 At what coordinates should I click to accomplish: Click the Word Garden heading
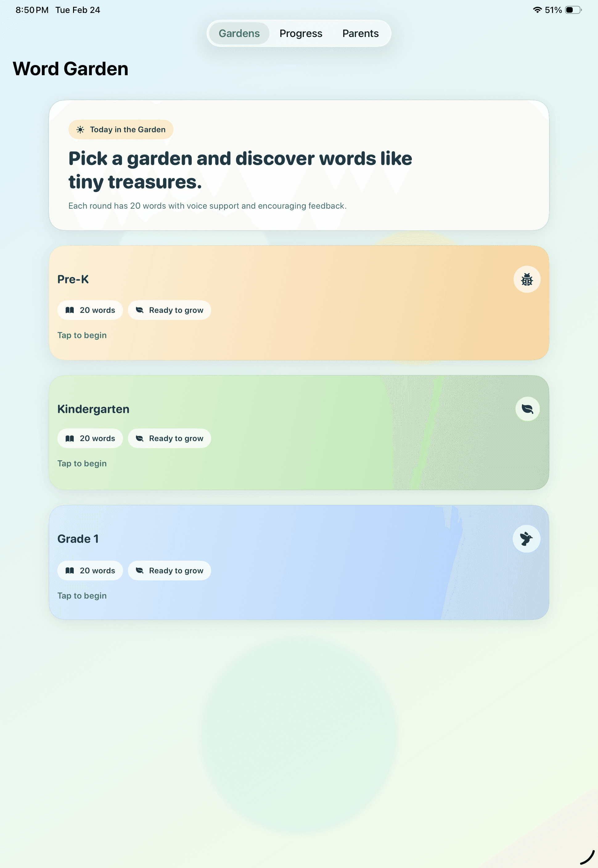coord(71,68)
